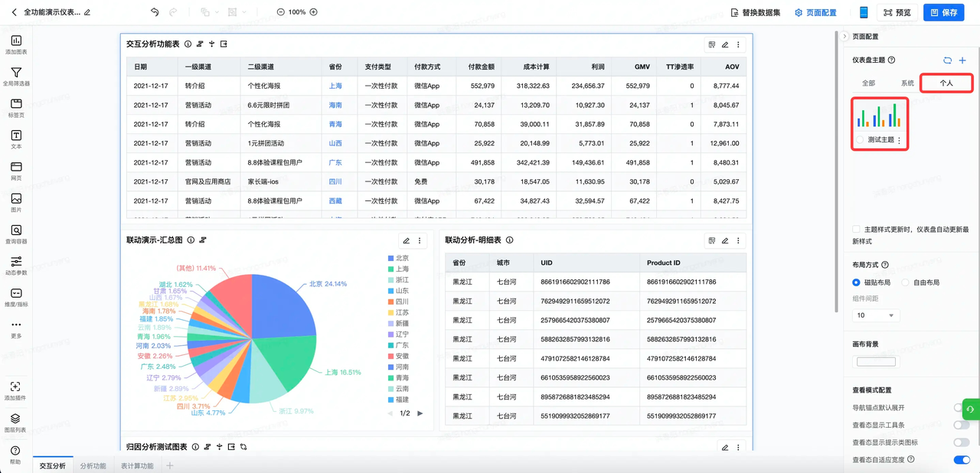The width and height of the screenshot is (980, 473).
Task: Enable 主题样式更新时 auto-update checkbox
Action: [856, 230]
